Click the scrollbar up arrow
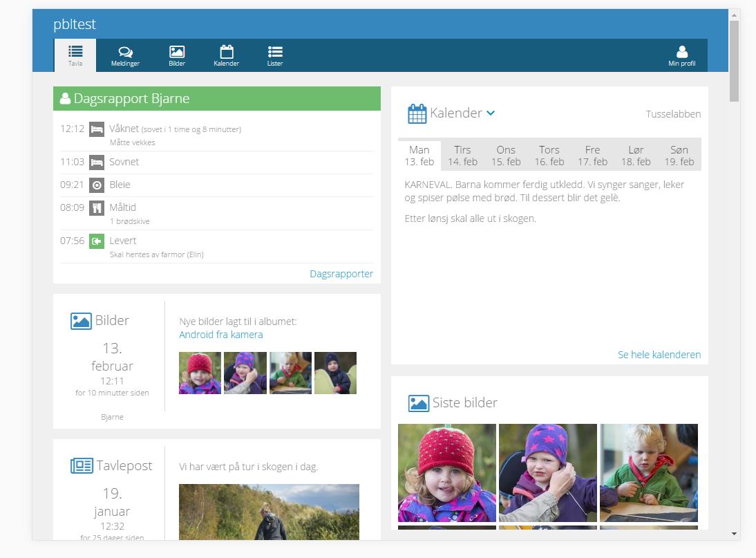 (734, 15)
